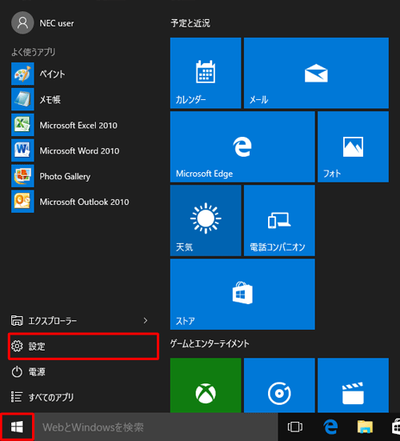Open the Photos (フォト) tile
This screenshot has width=400, height=441.
[x=353, y=147]
